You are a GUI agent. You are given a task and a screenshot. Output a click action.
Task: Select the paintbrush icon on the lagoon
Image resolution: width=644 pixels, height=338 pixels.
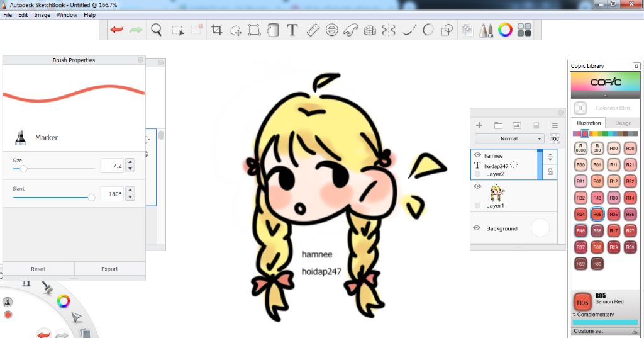point(48,288)
